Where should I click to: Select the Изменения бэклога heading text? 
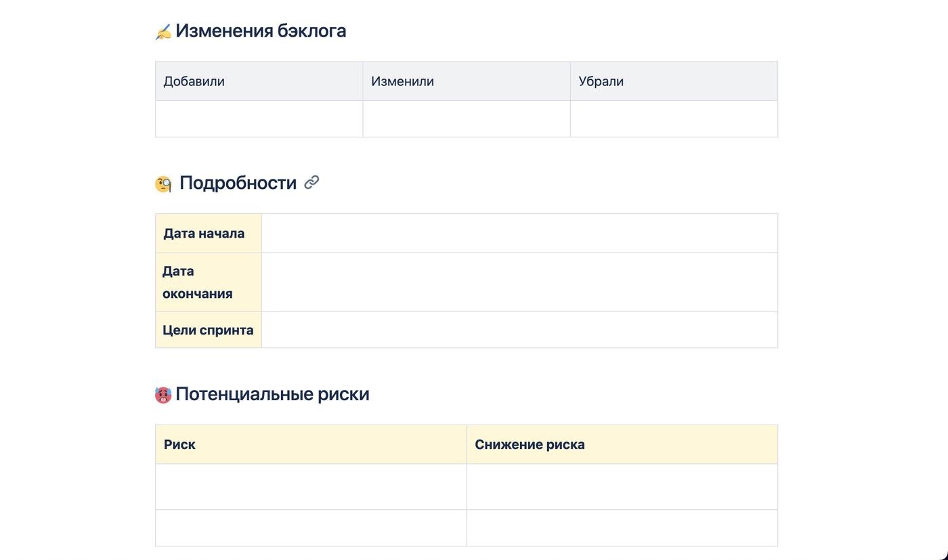pos(261,30)
